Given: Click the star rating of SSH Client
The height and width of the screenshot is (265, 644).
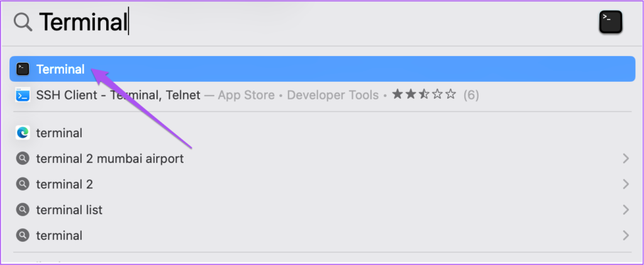Looking at the screenshot, I should click(424, 94).
